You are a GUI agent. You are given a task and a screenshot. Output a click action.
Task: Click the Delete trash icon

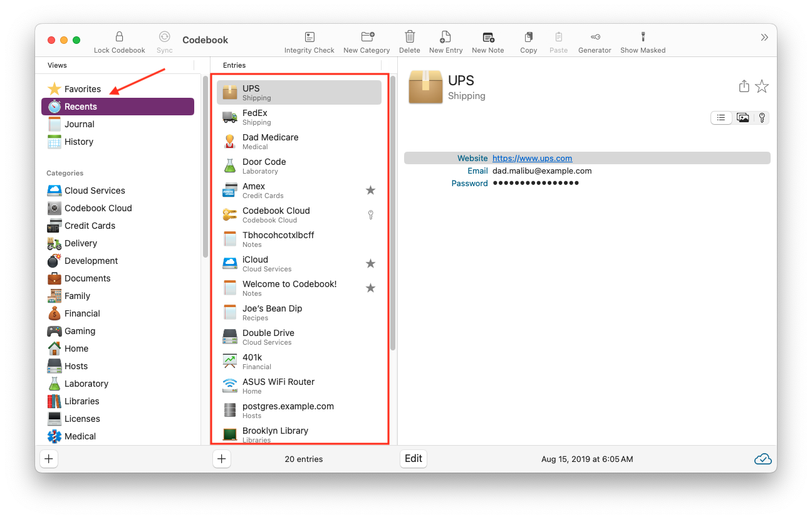pyautogui.click(x=410, y=37)
